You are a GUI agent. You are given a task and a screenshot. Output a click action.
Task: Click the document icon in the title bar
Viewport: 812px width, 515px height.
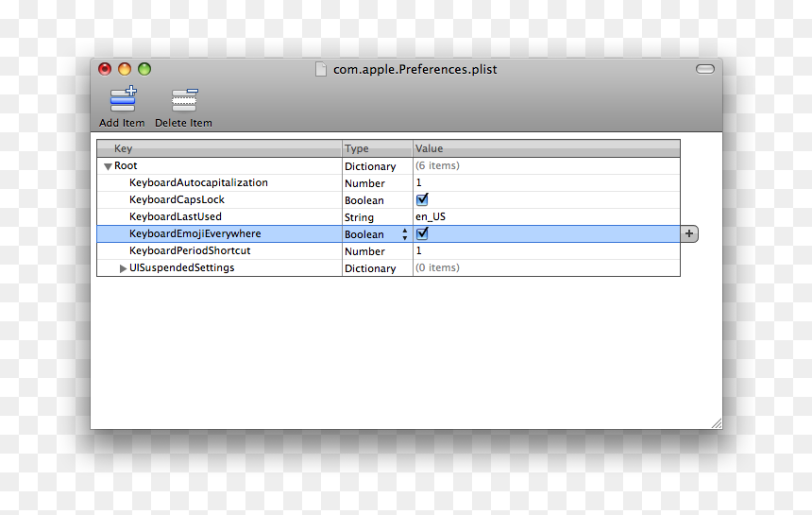tap(321, 69)
